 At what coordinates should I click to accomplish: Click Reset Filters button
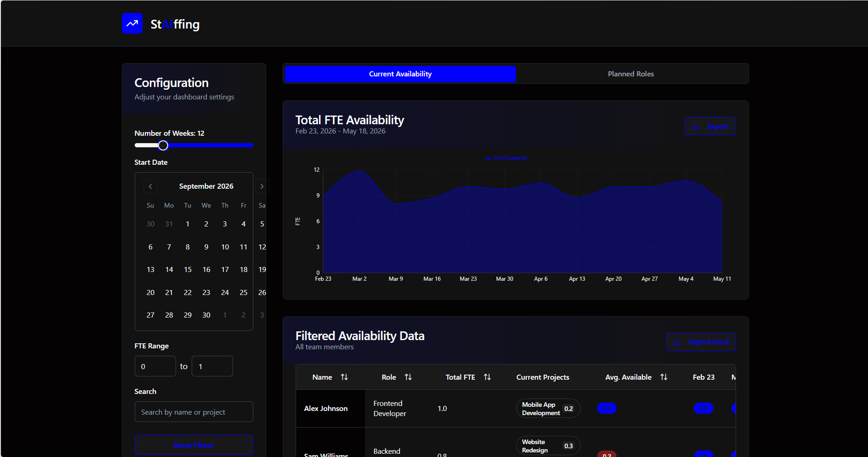tap(194, 445)
